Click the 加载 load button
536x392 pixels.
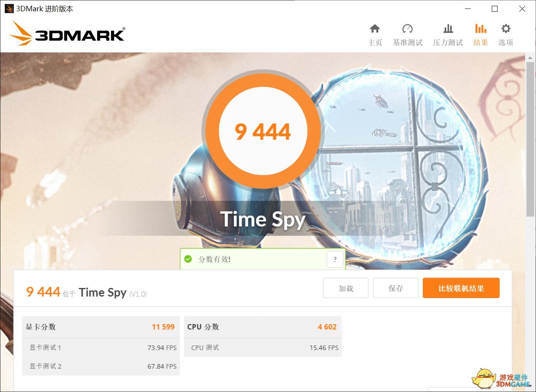[x=346, y=288]
